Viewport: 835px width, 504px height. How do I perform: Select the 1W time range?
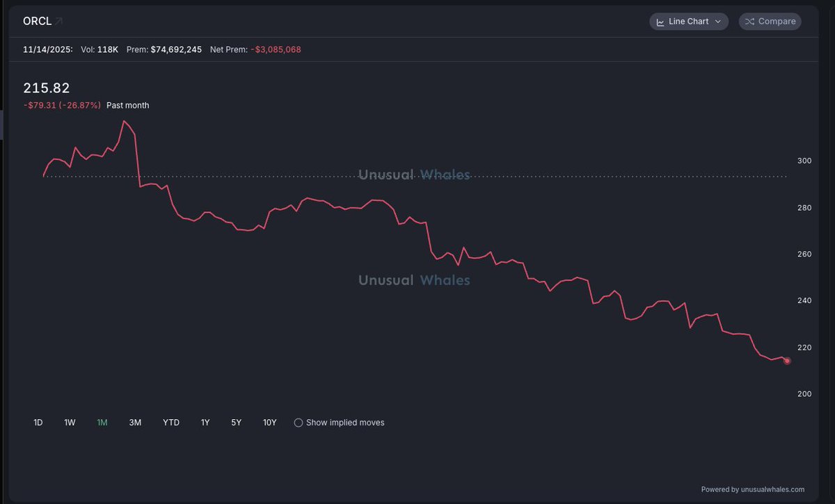70,423
